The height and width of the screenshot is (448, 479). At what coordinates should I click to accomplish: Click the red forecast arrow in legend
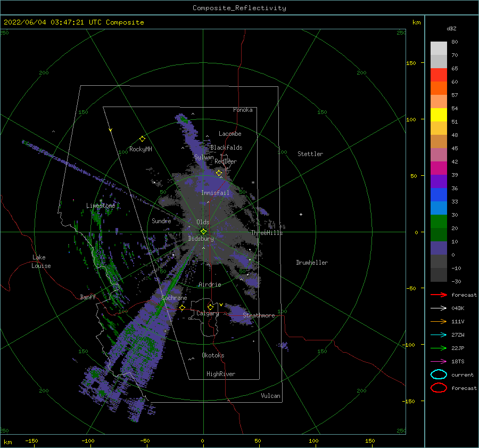pos(439,295)
